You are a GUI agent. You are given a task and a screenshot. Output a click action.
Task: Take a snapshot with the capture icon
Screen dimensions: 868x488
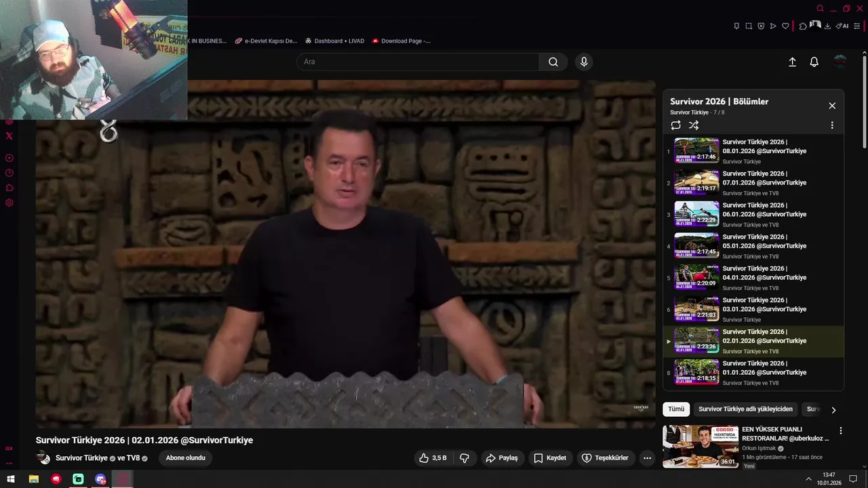coord(748,26)
